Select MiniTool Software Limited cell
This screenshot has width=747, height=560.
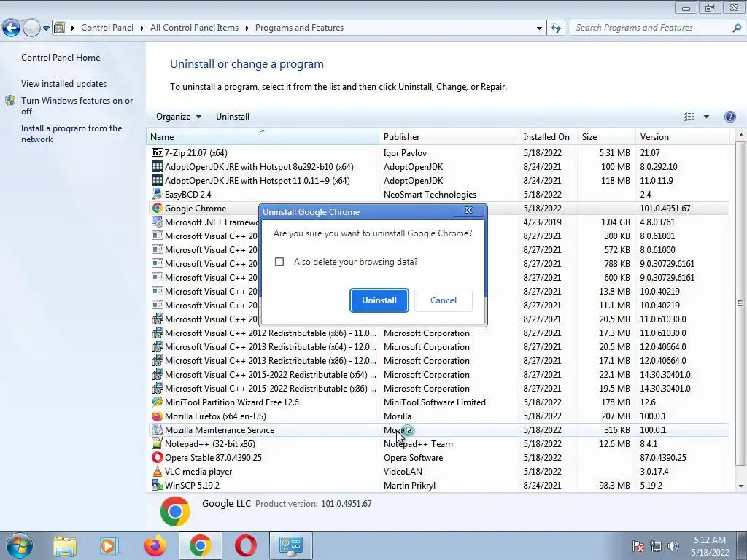(x=435, y=402)
